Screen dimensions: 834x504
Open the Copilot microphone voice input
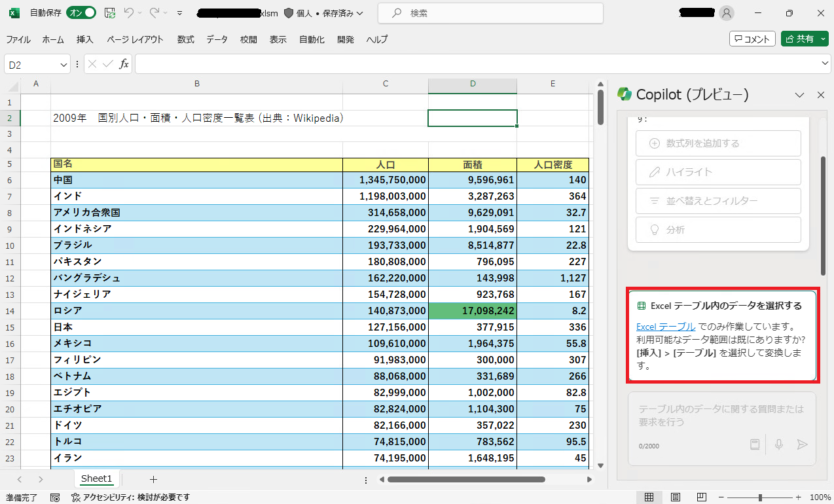pos(778,444)
